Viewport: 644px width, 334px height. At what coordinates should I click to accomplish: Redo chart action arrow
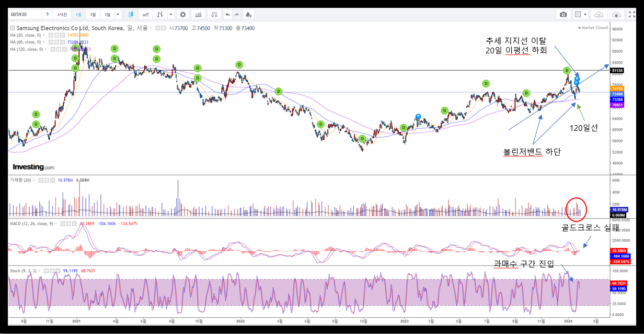237,15
